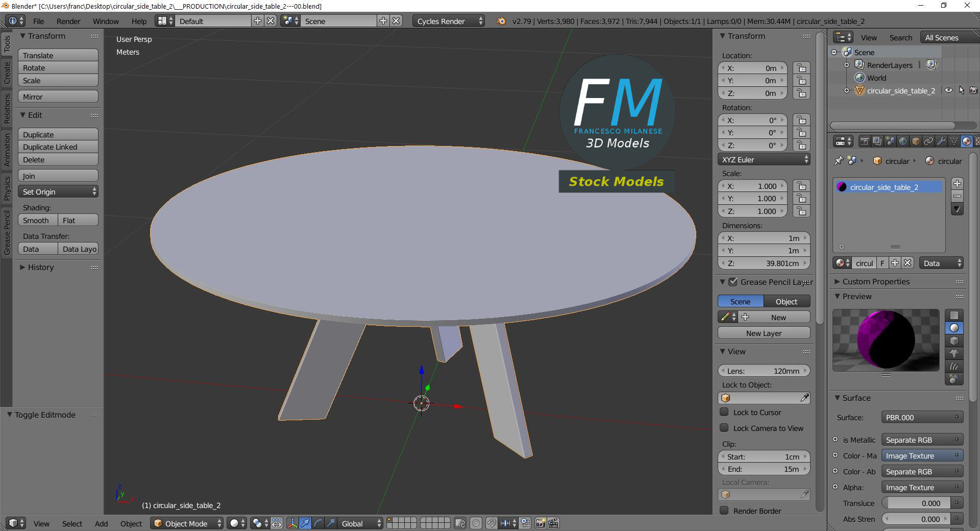Select the translate manipulator arrow

[305, 523]
